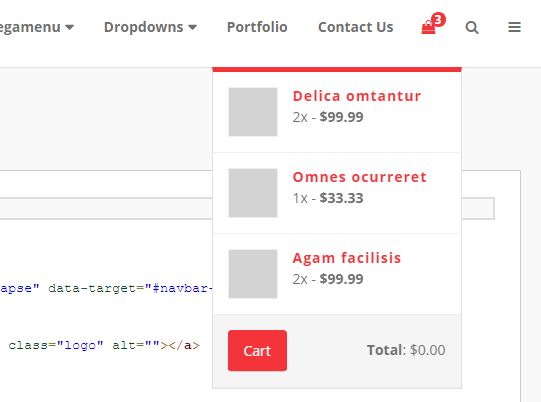Screen dimensions: 541x402
Task: Open the Delica omtantur product link
Action: pyautogui.click(x=357, y=96)
